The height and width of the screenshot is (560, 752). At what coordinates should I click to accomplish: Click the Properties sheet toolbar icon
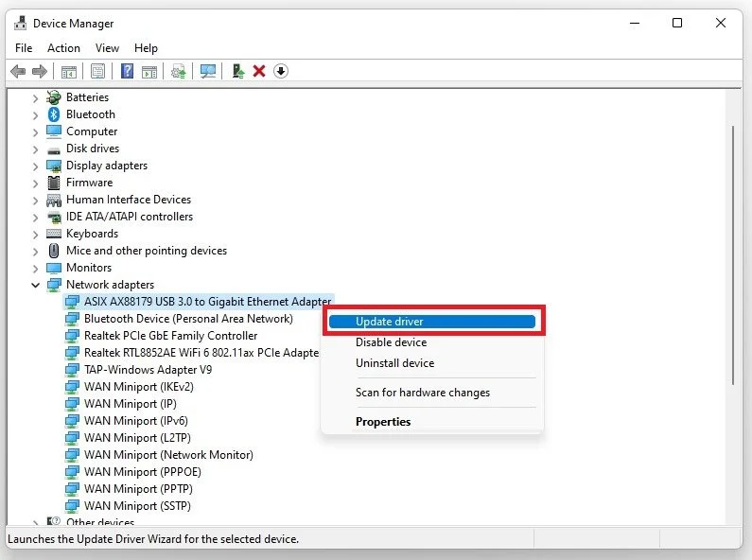point(97,72)
